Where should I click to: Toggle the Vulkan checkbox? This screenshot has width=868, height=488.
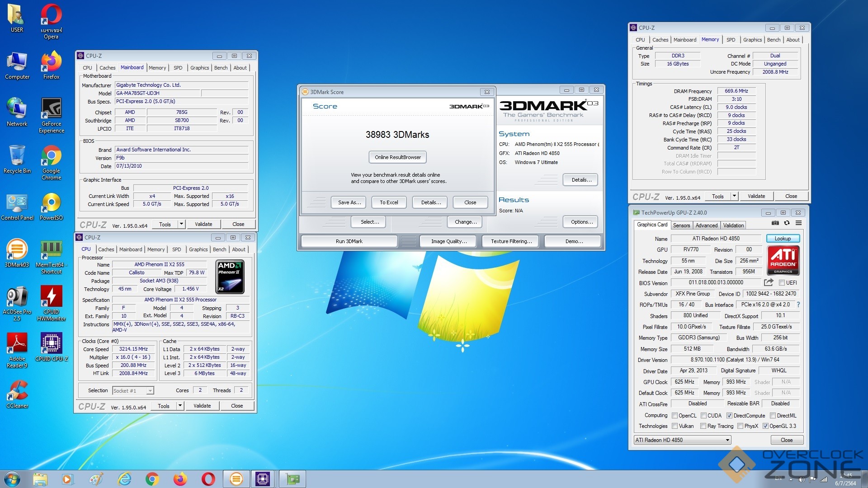[675, 426]
